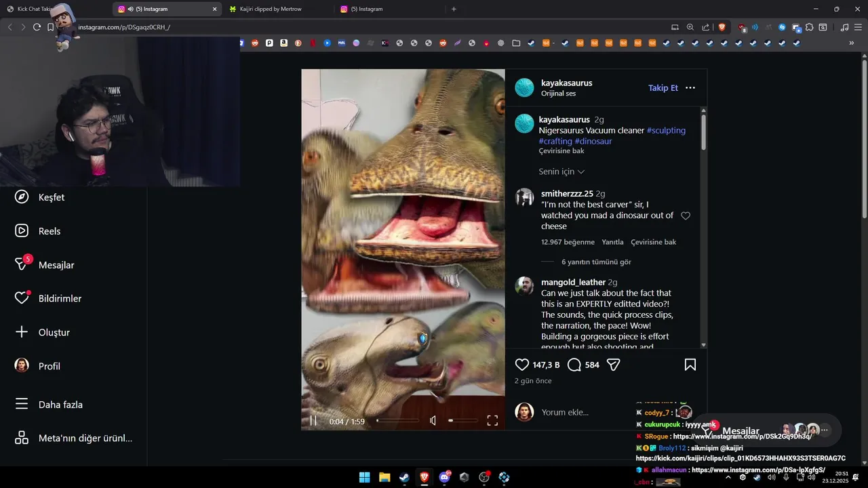Open the media control music note icon

pyautogui.click(x=844, y=27)
